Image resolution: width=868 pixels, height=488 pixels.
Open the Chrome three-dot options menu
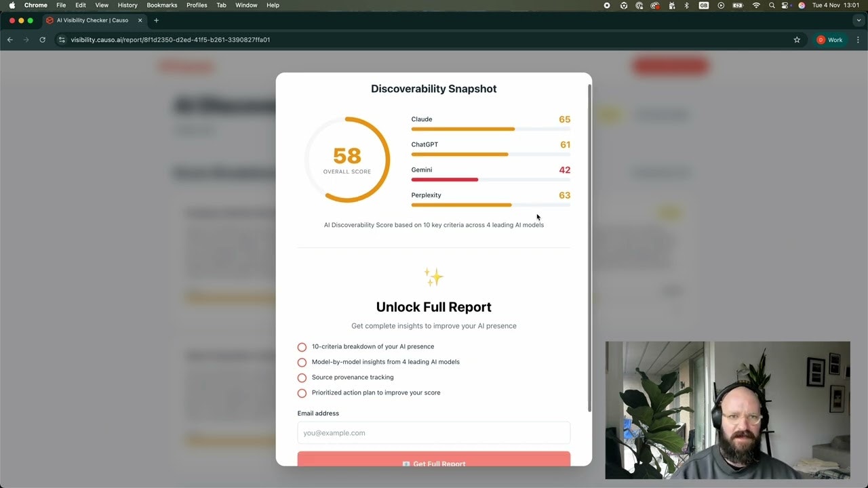[858, 40]
